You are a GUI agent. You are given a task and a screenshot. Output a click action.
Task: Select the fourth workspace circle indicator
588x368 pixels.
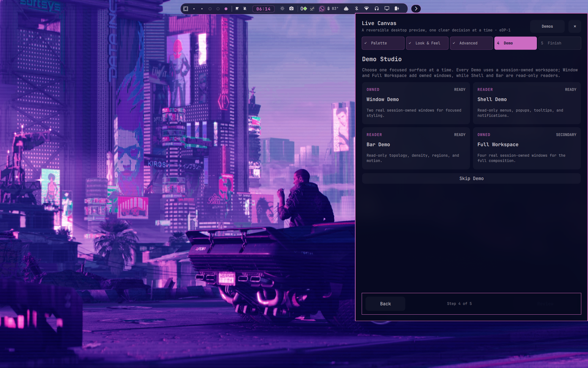pyautogui.click(x=218, y=9)
